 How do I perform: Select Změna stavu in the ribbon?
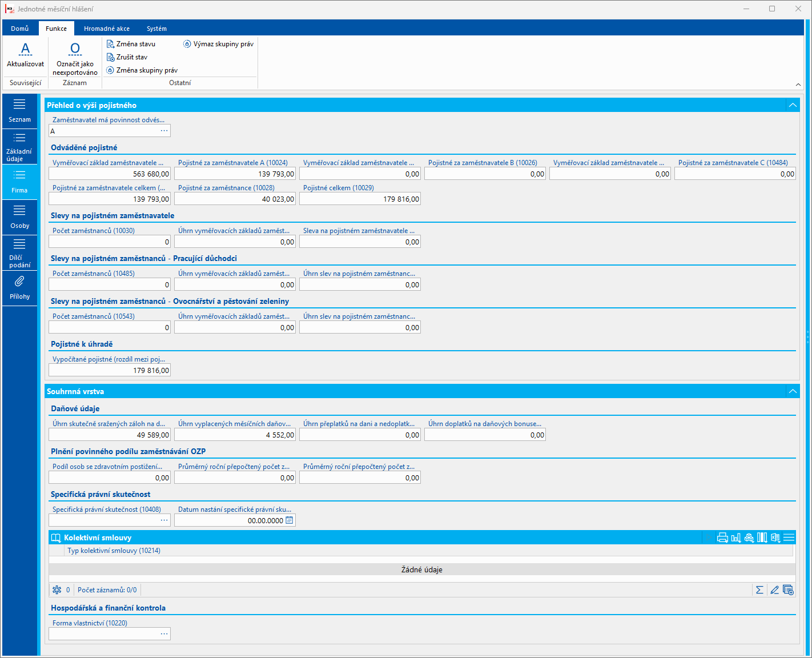click(x=131, y=44)
